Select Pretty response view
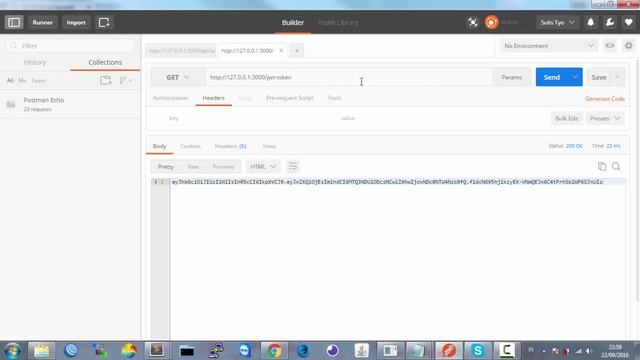Viewport: 640px width, 360px height. (166, 167)
